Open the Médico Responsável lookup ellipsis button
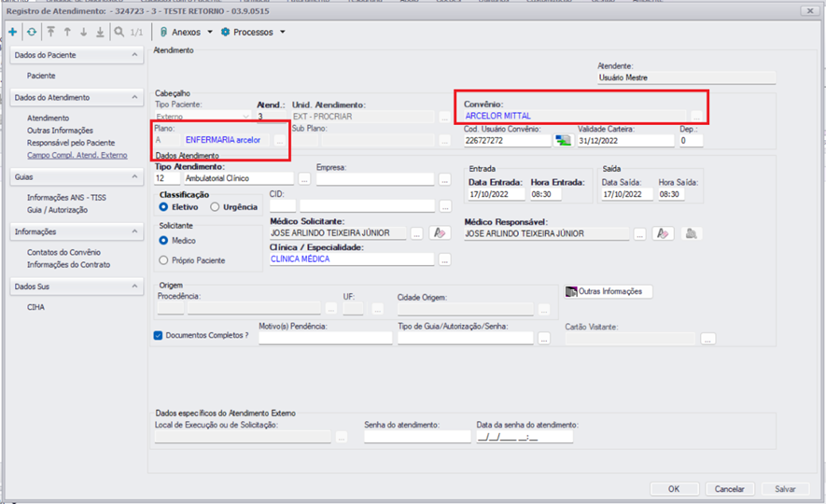This screenshot has height=504, width=826. pyautogui.click(x=639, y=234)
